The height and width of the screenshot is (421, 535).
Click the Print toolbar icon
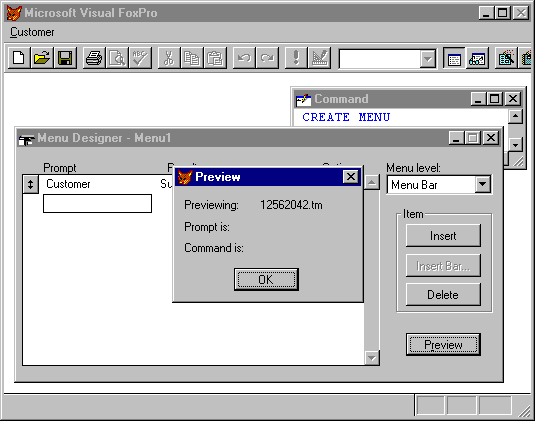click(x=94, y=58)
